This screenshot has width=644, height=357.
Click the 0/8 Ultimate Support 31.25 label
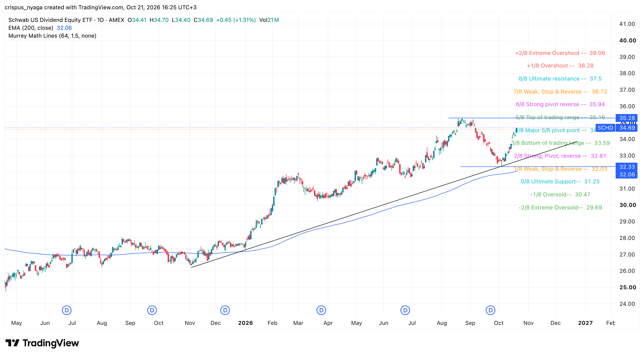point(560,181)
